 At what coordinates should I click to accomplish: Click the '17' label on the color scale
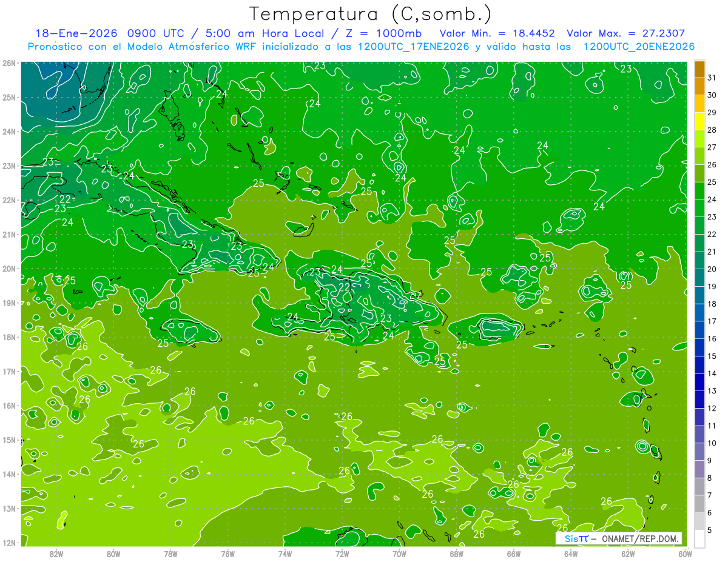[x=712, y=321]
